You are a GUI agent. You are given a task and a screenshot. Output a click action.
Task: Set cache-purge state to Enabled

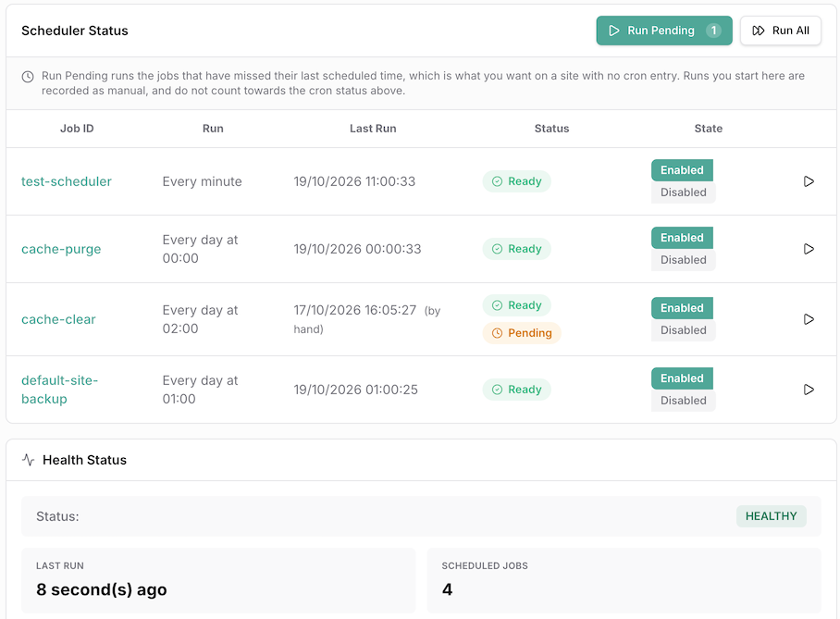click(x=682, y=238)
